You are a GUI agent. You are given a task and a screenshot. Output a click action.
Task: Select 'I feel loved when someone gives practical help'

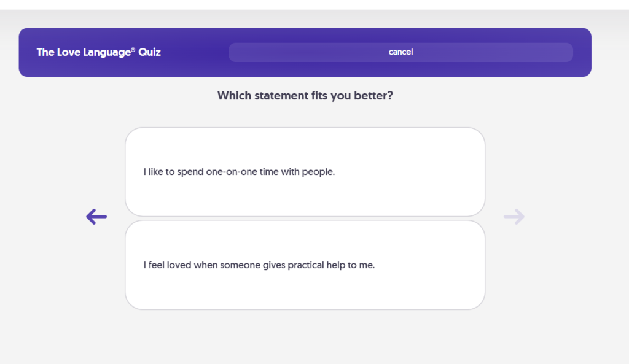click(x=305, y=265)
